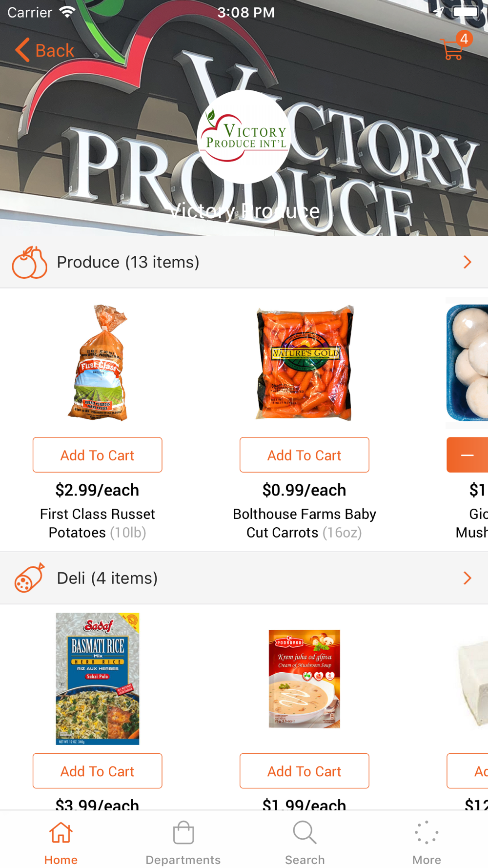The width and height of the screenshot is (488, 868).
Task: Tap the Back chevron arrow
Action: pyautogui.click(x=22, y=50)
